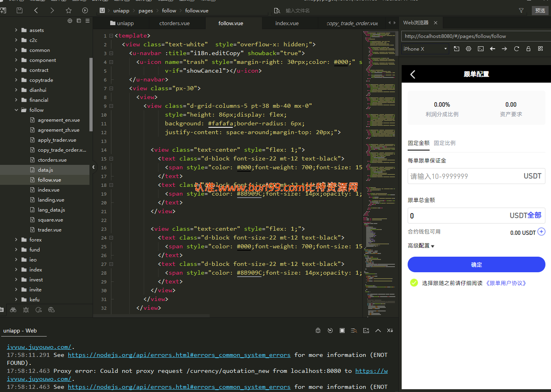551x392 pixels.
Task: Click the 跟单总金额 input field
Action: pyautogui.click(x=476, y=216)
